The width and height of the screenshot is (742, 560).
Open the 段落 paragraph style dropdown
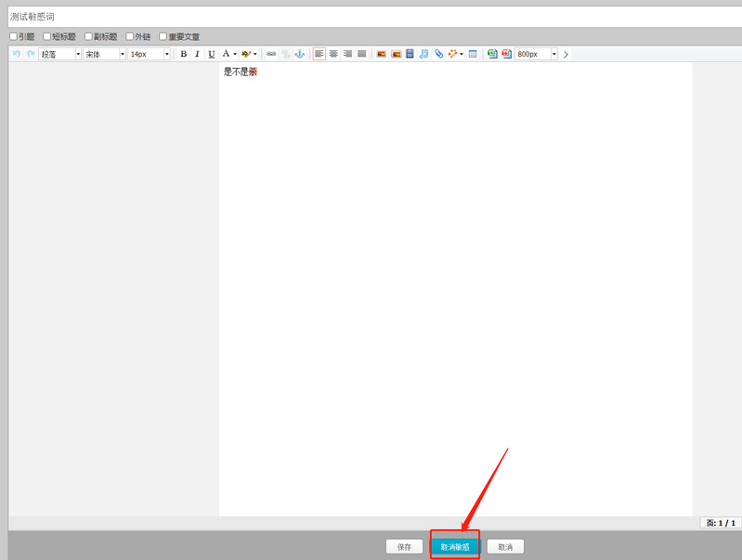coord(59,55)
